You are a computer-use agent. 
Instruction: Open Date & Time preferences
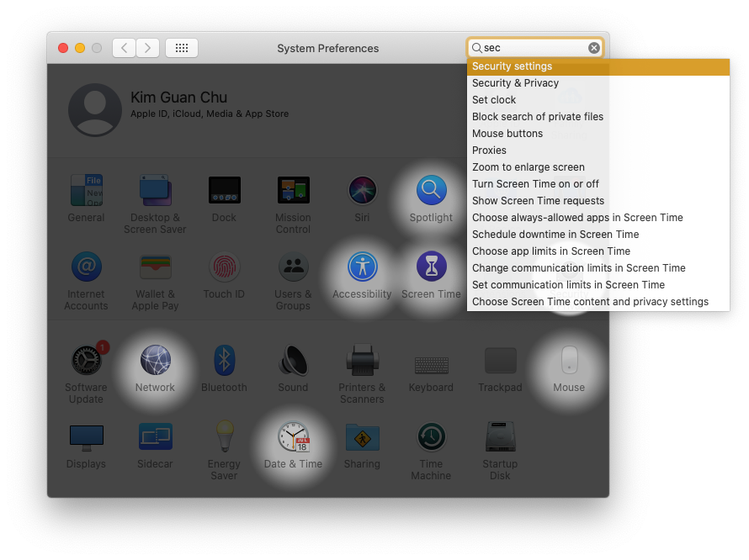click(294, 436)
